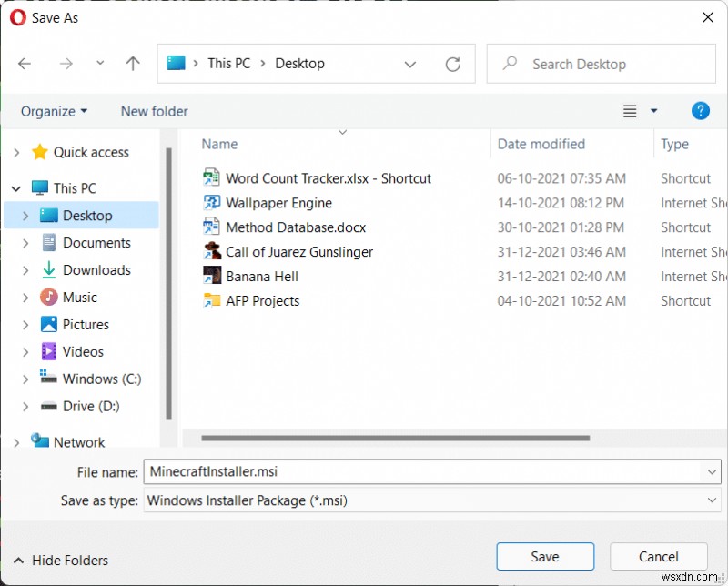Image resolution: width=728 pixels, height=586 pixels.
Task: Click New folder in the toolbar
Action: coord(154,111)
